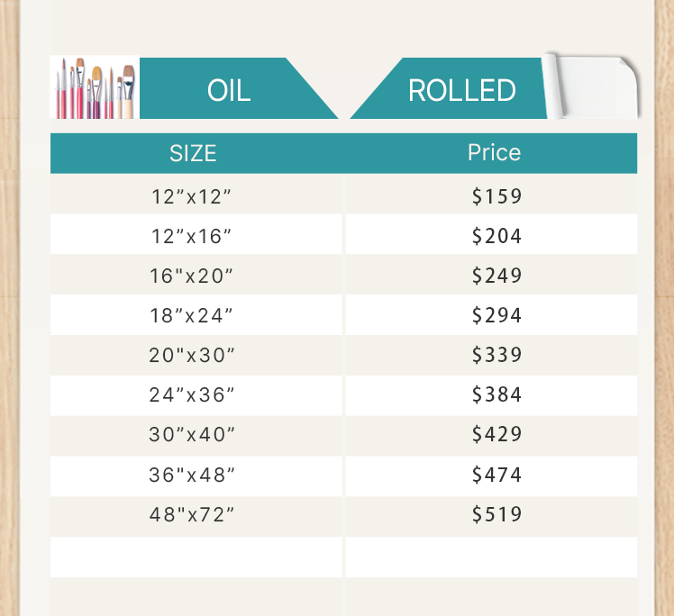Select the ROLLED tab
Image resolution: width=674 pixels, height=616 pixels.
click(x=461, y=90)
